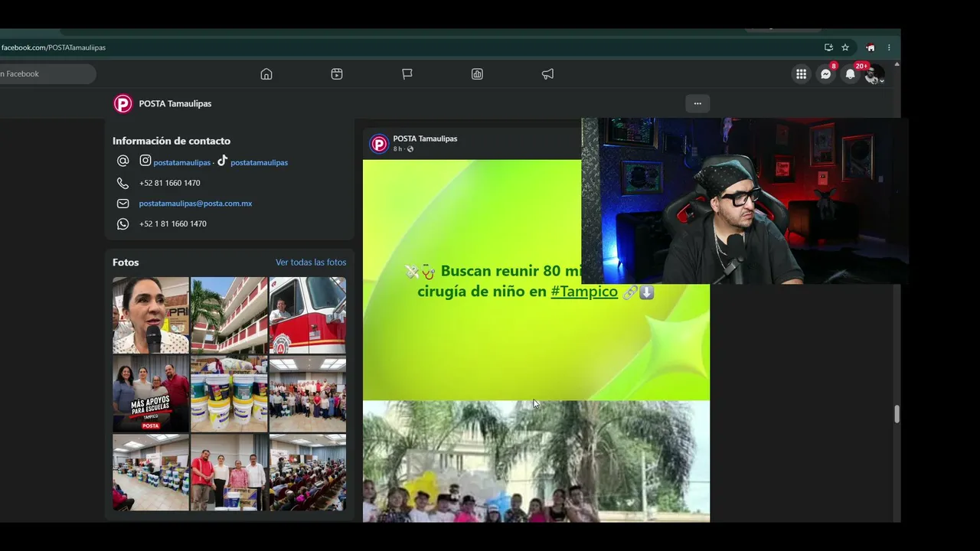
Task: Open the Ver todas las fotos link
Action: pyautogui.click(x=311, y=262)
